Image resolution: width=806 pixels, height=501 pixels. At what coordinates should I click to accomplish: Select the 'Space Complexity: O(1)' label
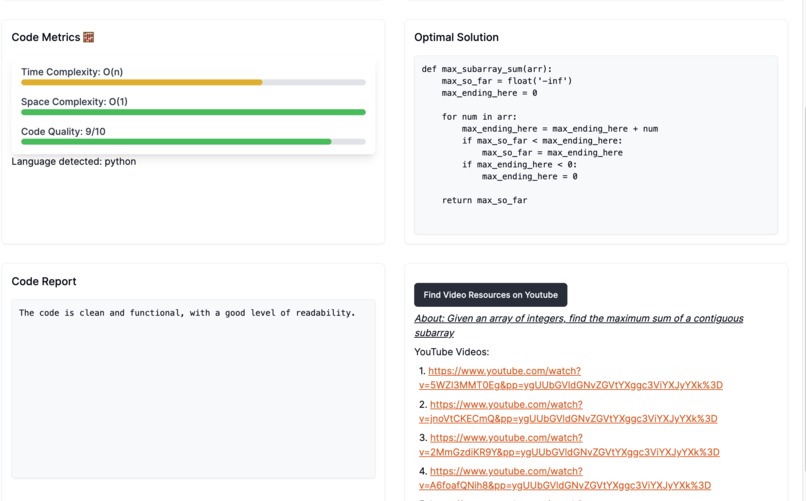coord(74,102)
